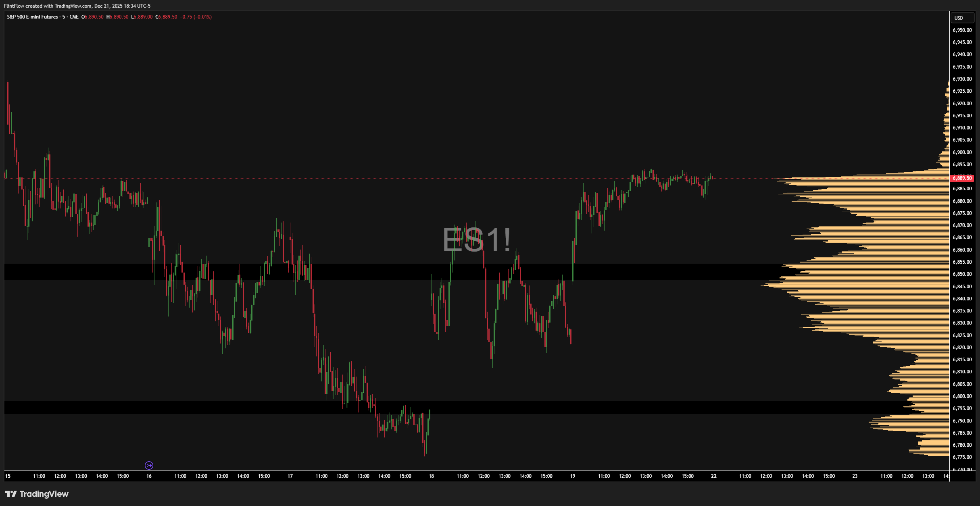The width and height of the screenshot is (980, 506).
Task: Click the red 6,889.50 current price label
Action: pyautogui.click(x=962, y=178)
